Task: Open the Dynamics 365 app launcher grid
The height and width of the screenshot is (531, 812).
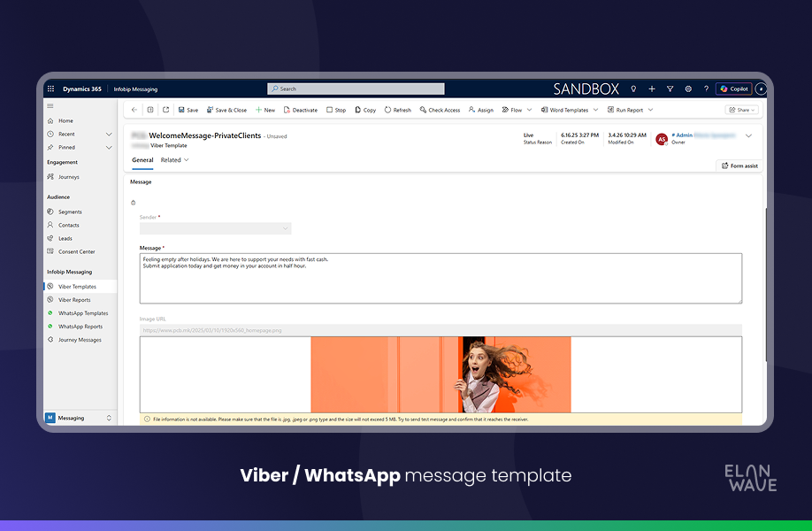Action: click(50, 88)
